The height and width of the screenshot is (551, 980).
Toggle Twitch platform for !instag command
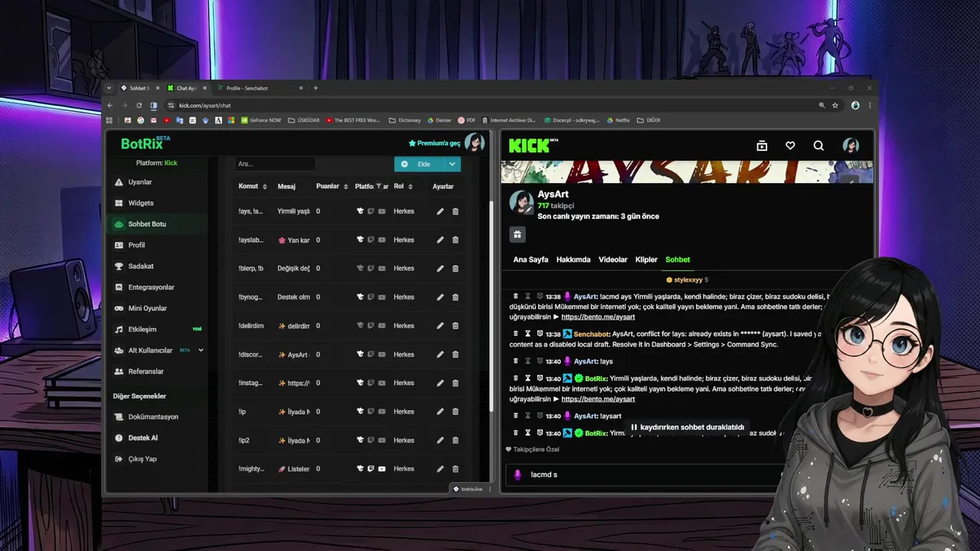tap(371, 383)
